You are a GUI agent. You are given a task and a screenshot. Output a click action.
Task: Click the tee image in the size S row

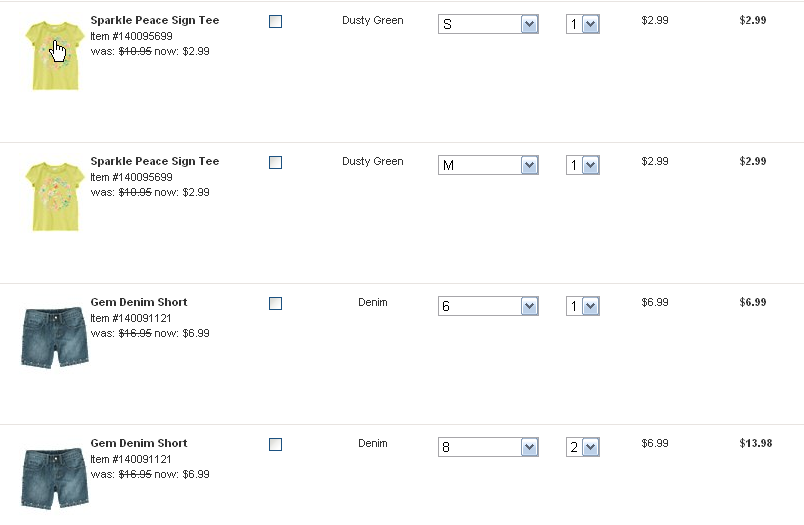55,56
